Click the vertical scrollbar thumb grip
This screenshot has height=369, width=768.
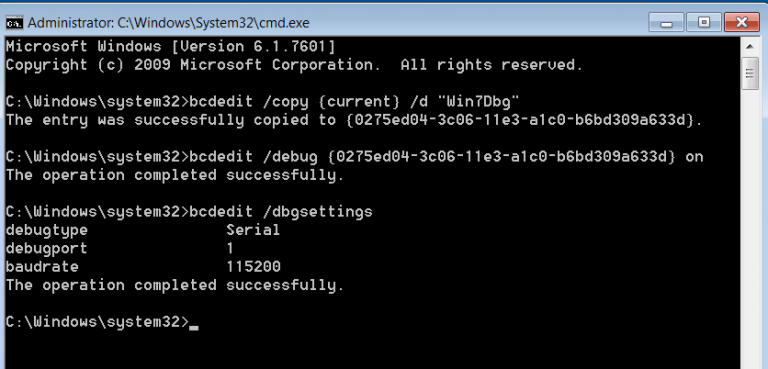tap(750, 74)
